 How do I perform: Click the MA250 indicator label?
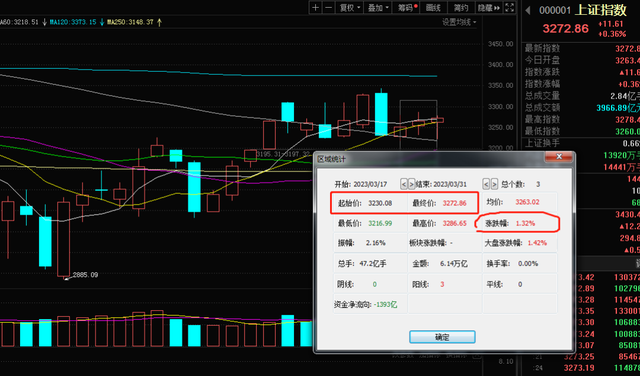[130, 22]
